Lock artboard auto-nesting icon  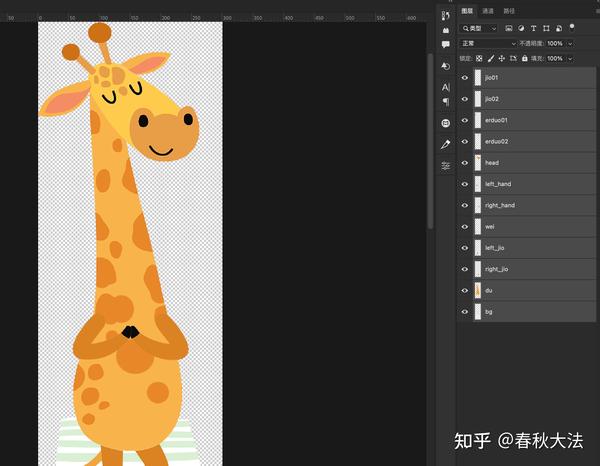(x=513, y=59)
